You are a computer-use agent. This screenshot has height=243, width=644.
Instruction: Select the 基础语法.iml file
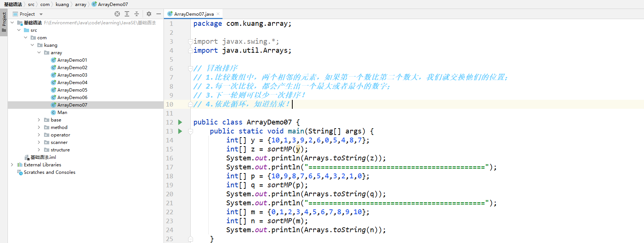pos(43,157)
